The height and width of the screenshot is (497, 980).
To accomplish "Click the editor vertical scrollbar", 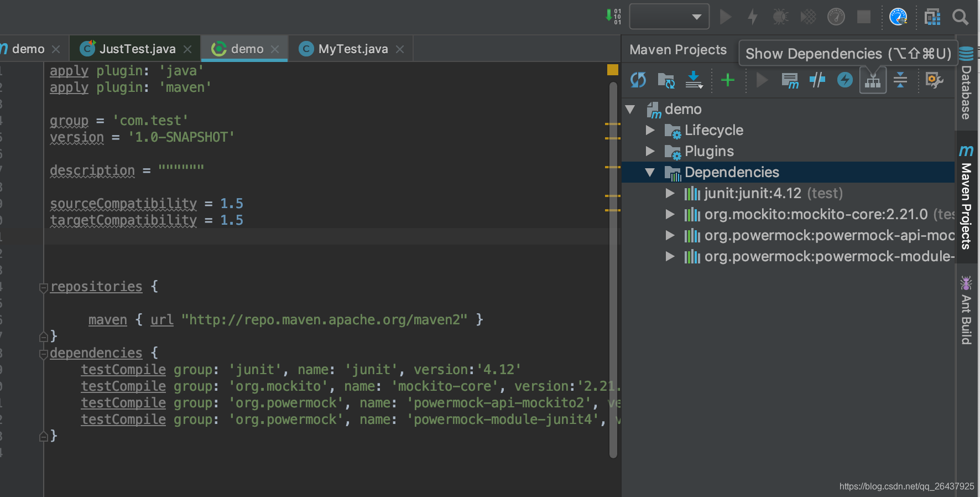I will (x=613, y=270).
